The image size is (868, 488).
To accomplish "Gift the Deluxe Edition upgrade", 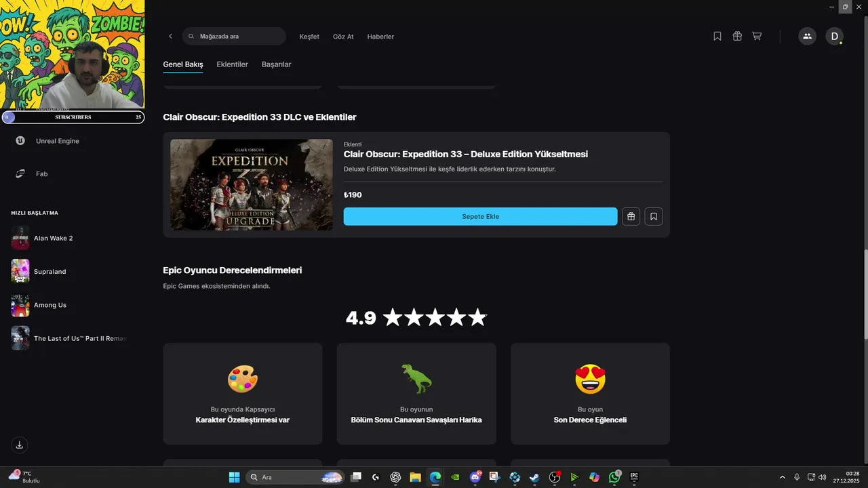I will (x=631, y=216).
